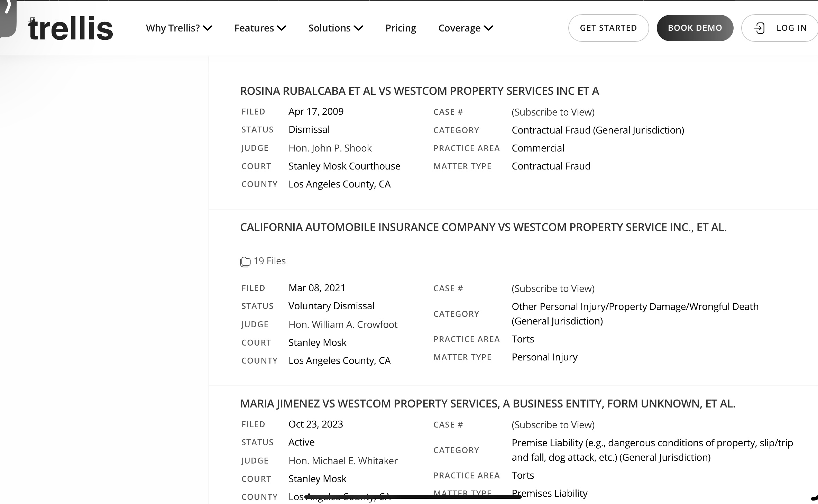This screenshot has height=504, width=818.
Task: View judge Hon. William A. Crowfoot
Action: [x=343, y=324]
